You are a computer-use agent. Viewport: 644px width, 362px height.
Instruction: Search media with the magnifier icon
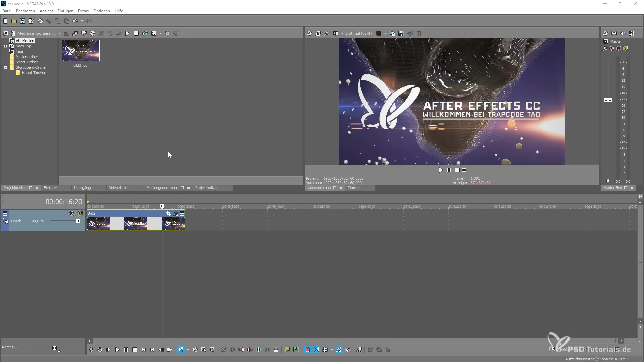click(167, 33)
